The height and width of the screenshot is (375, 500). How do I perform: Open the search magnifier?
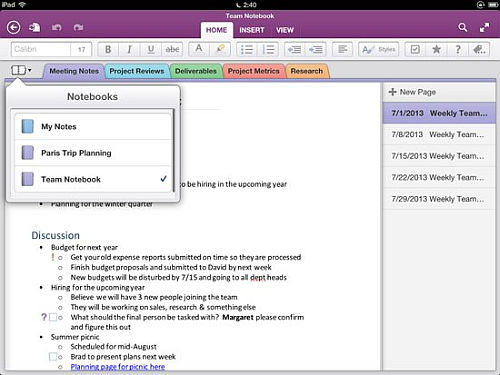(x=463, y=27)
